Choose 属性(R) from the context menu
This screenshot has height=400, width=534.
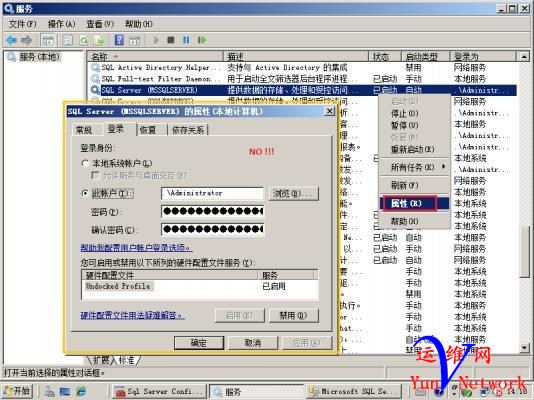tap(414, 204)
